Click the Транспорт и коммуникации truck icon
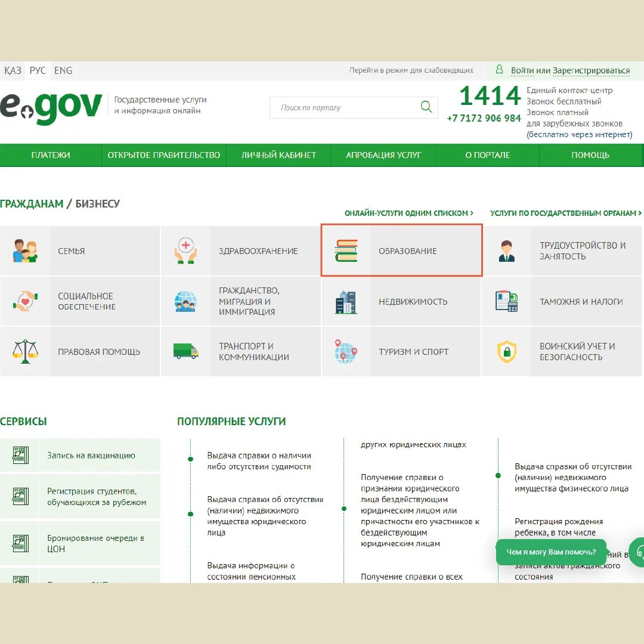 click(x=185, y=351)
